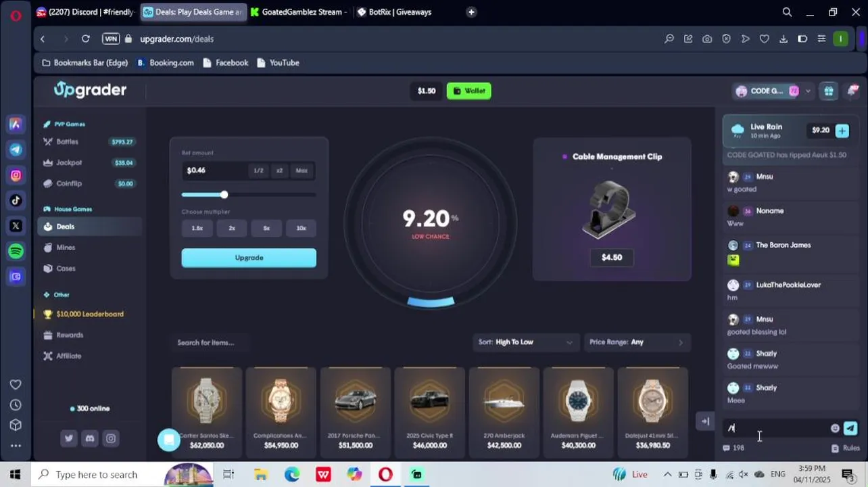The image size is (868, 487).
Task: Switch to the Discord browser tab
Action: pyautogui.click(x=85, y=11)
